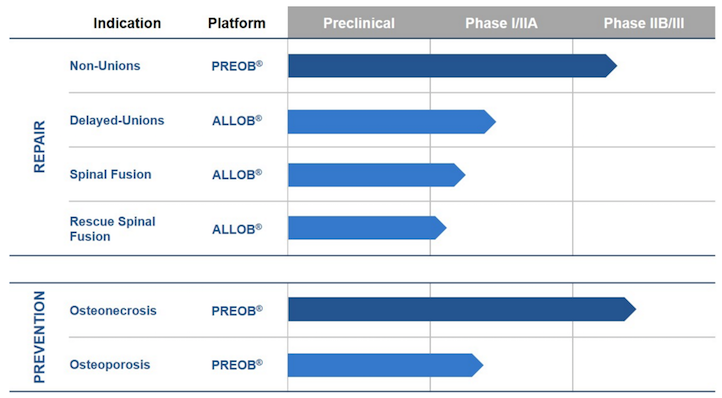Image resolution: width=722 pixels, height=398 pixels.
Task: Click the Osteonecrosis progress arrow bar
Action: pyautogui.click(x=462, y=309)
